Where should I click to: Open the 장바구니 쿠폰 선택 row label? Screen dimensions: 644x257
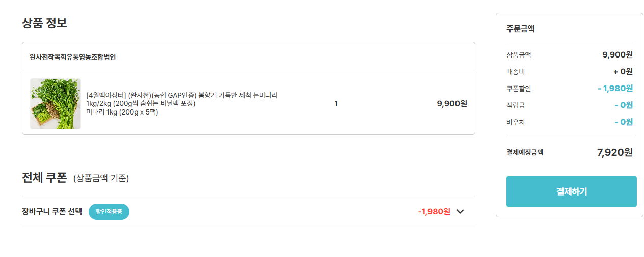[x=52, y=212]
